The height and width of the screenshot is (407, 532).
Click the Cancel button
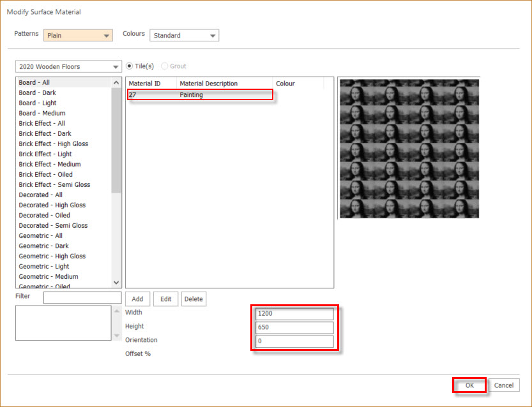504,385
